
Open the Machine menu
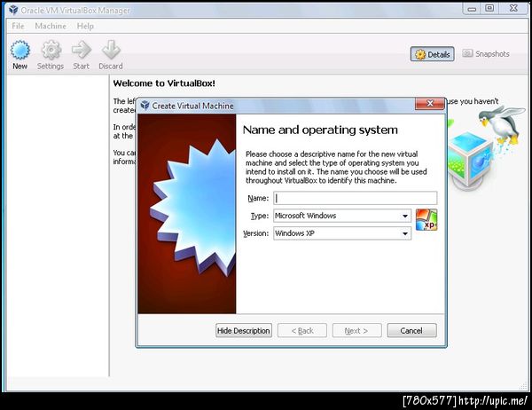[51, 26]
